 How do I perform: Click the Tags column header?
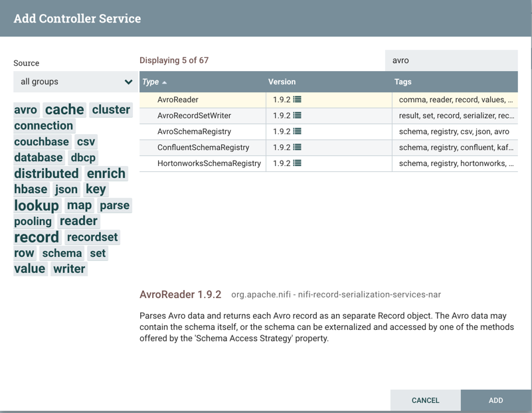tap(402, 82)
